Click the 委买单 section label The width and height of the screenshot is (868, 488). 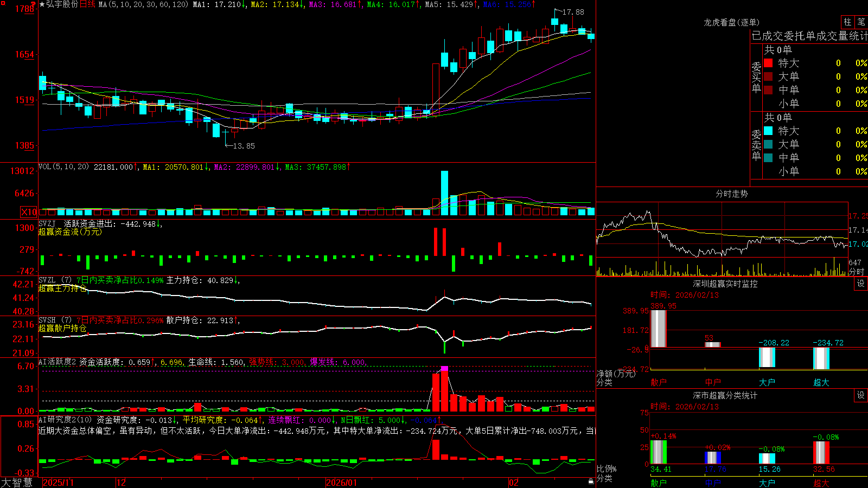coord(756,78)
